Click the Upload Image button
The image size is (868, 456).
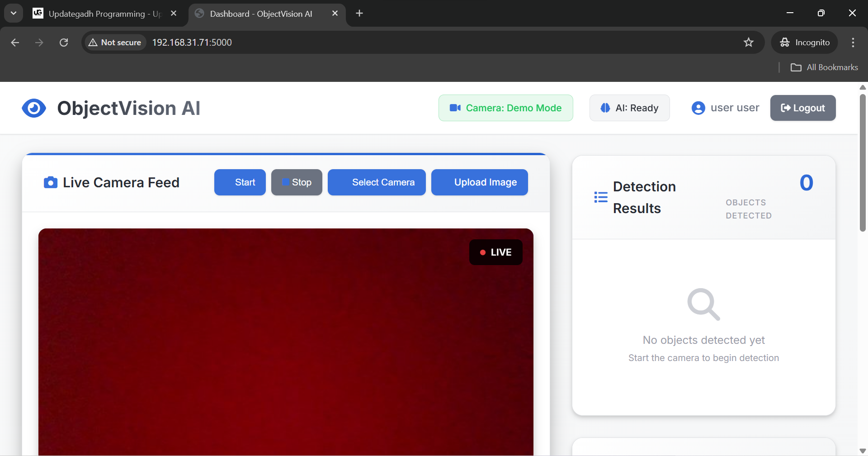coord(480,182)
